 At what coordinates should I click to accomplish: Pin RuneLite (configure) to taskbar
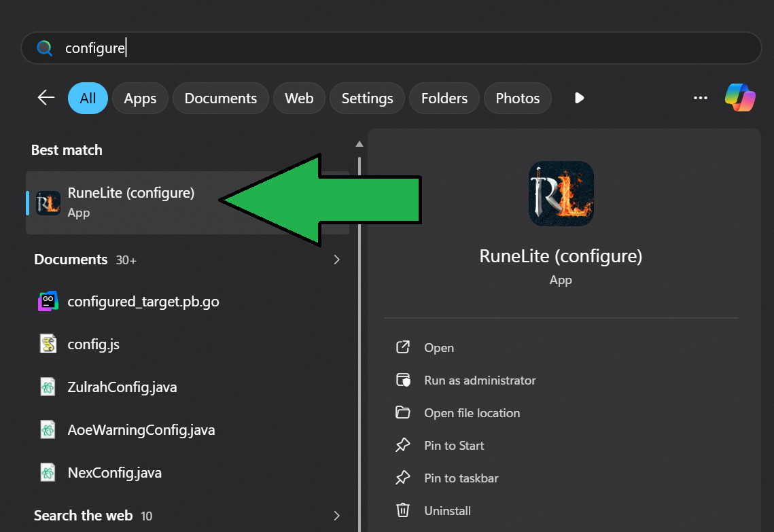461,478
